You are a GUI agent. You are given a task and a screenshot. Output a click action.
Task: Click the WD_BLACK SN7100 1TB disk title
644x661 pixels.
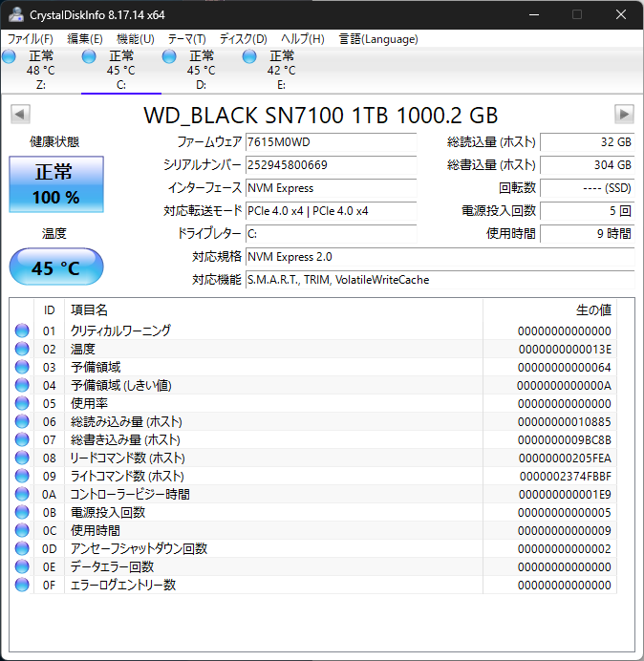pos(320,115)
